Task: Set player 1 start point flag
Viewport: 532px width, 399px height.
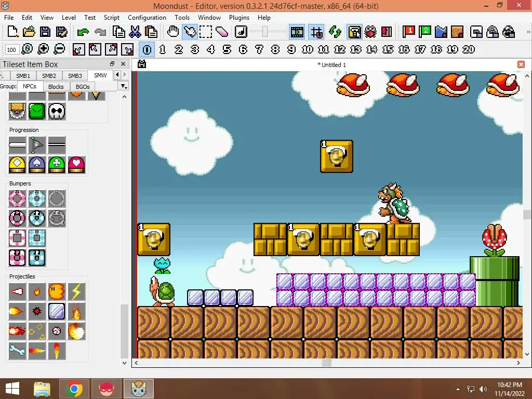Action: [408, 32]
